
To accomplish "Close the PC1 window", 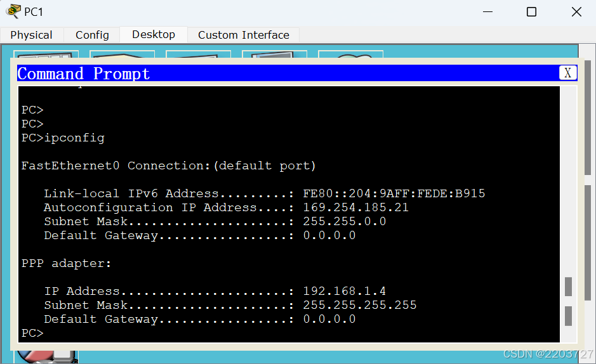I will tap(576, 12).
